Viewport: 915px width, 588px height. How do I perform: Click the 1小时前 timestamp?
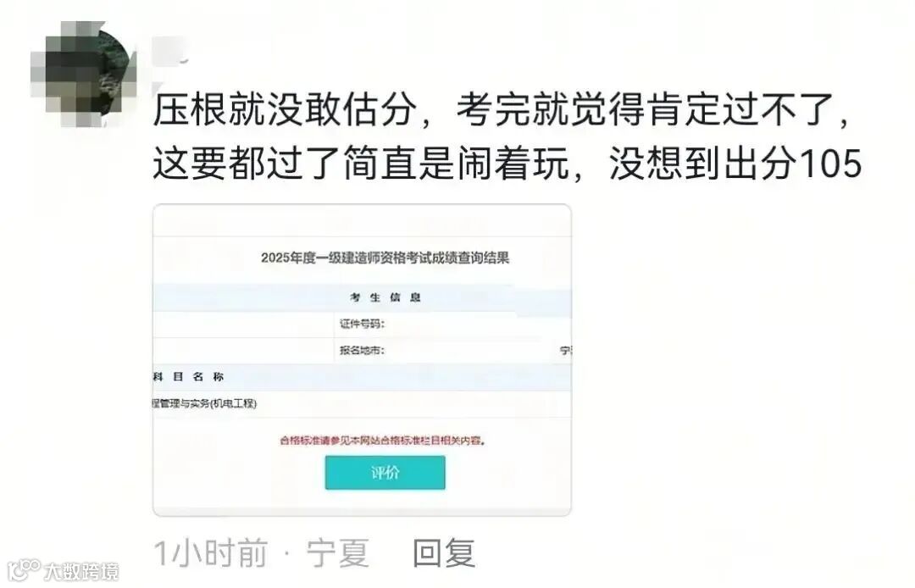211,553
